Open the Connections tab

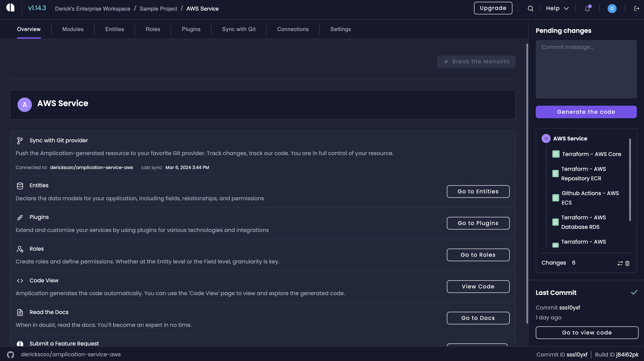pos(293,29)
